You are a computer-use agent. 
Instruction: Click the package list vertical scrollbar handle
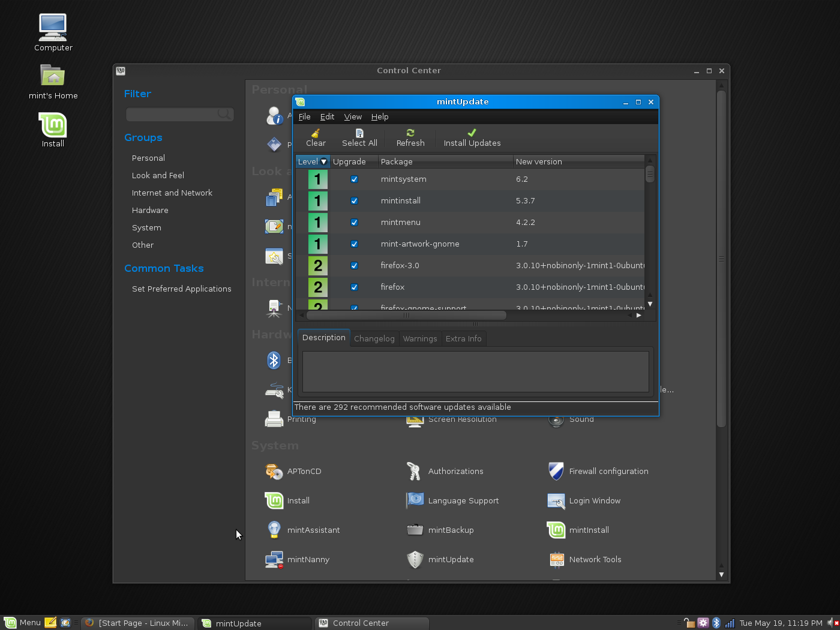(x=650, y=174)
